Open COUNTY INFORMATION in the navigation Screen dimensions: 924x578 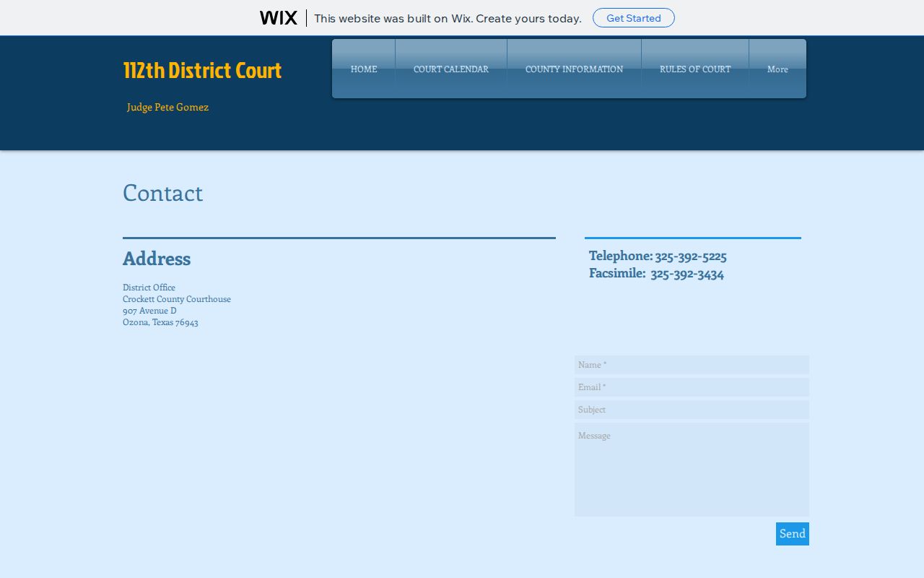[x=574, y=69]
